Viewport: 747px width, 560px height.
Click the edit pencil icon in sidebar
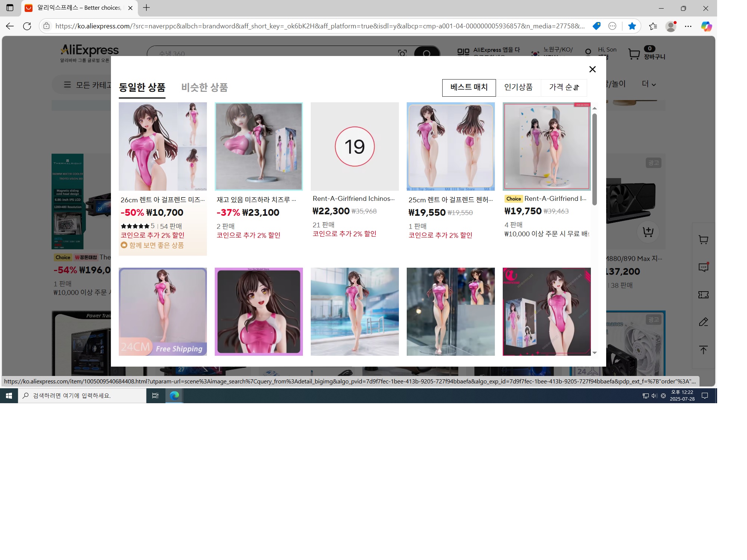pos(703,322)
